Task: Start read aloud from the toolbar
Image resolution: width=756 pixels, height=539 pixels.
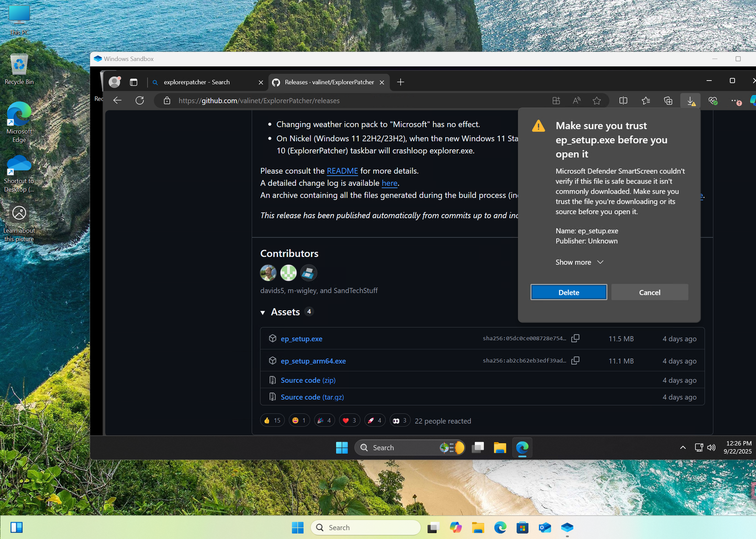Action: tap(576, 100)
